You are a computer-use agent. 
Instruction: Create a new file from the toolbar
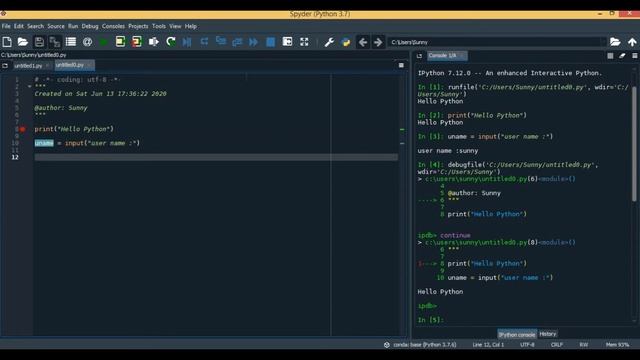point(7,42)
